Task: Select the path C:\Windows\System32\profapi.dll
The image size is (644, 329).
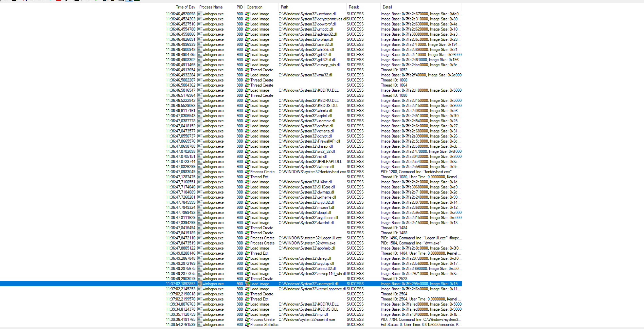Action: (307, 39)
